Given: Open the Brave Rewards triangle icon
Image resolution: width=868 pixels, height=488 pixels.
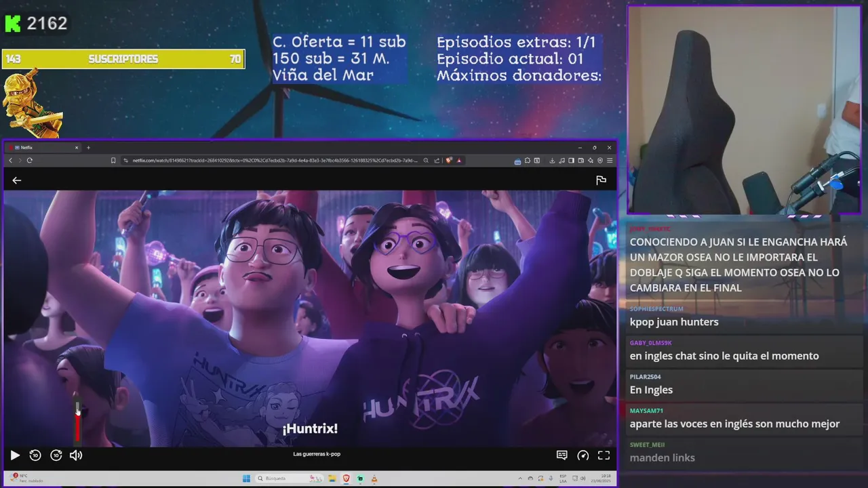Looking at the screenshot, I should tap(459, 161).
